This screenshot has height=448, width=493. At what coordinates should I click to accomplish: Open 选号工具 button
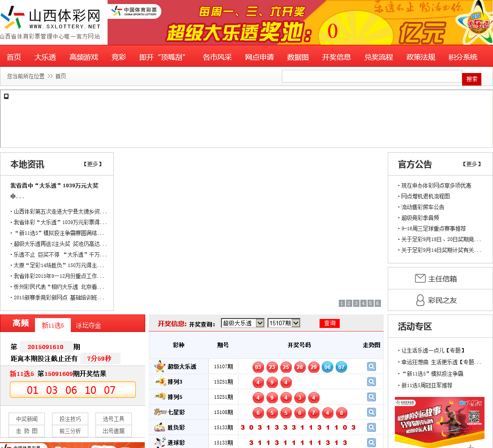point(113,419)
